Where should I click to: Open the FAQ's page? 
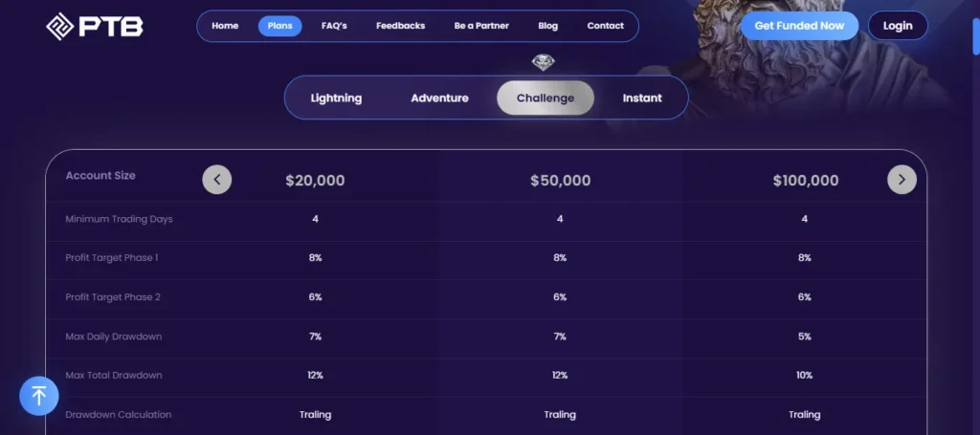334,26
